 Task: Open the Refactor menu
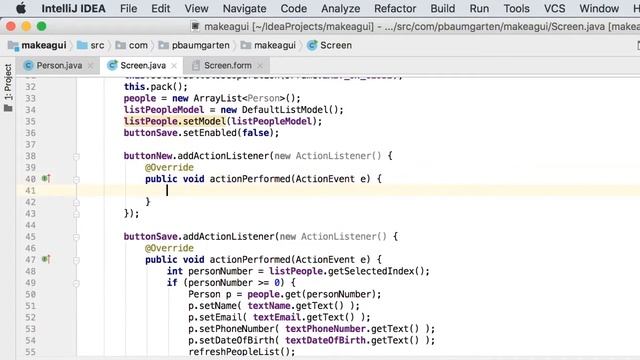395,8
